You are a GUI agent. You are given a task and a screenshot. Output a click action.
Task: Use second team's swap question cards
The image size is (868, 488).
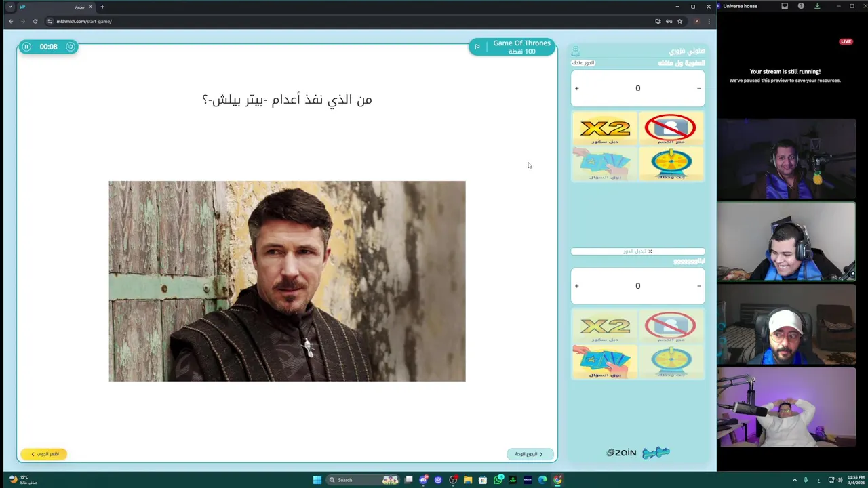(605, 362)
